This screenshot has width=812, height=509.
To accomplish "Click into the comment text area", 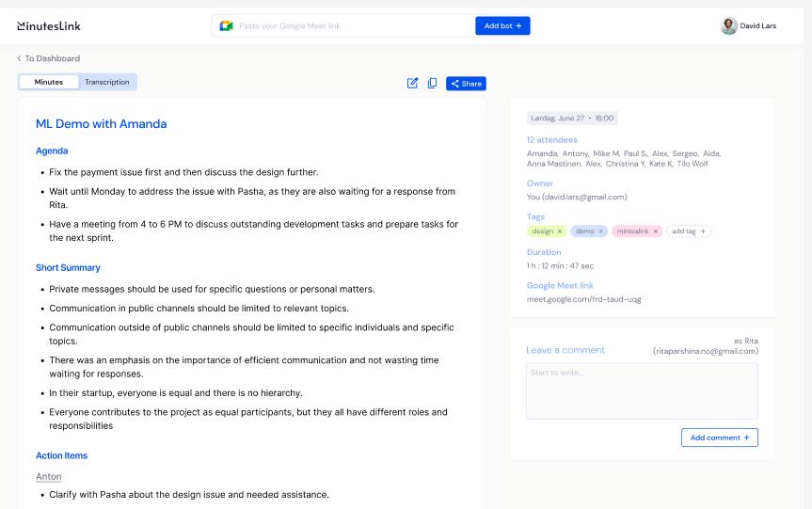I will tap(642, 390).
